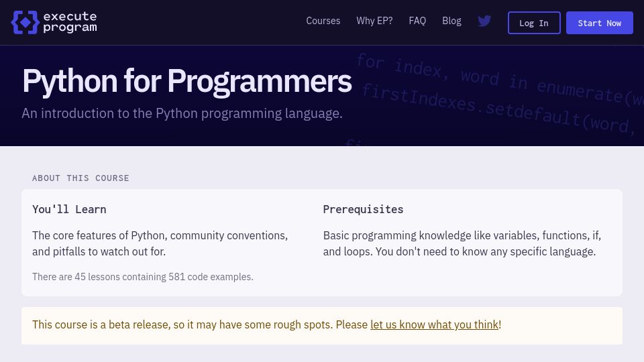
Task: Click the Start Now button
Action: [600, 23]
